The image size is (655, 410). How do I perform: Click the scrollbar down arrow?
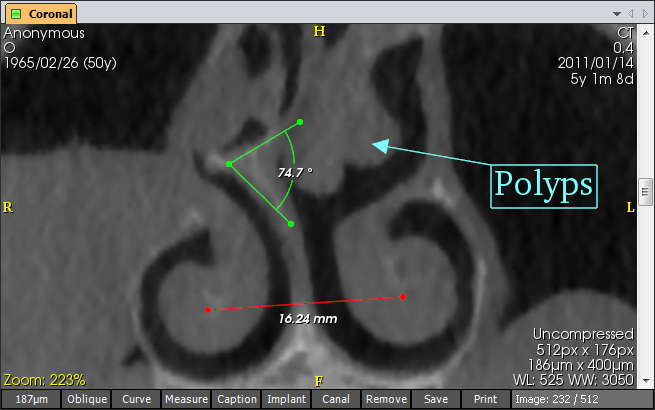point(646,381)
